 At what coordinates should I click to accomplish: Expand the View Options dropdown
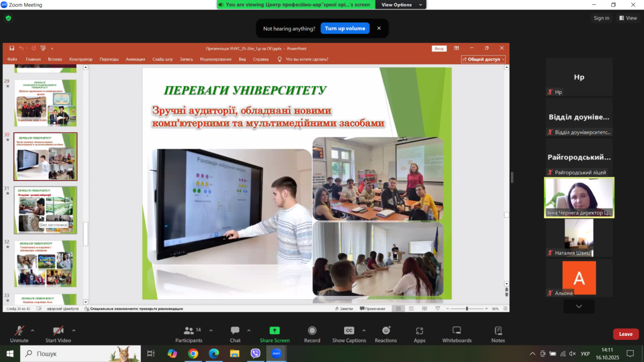[402, 5]
